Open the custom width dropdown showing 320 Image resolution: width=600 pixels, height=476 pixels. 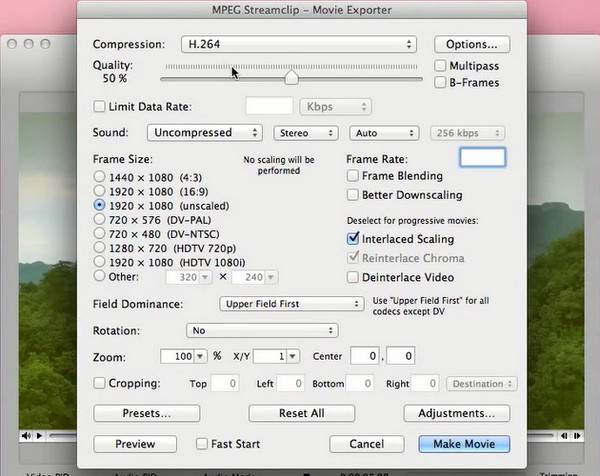(205, 277)
